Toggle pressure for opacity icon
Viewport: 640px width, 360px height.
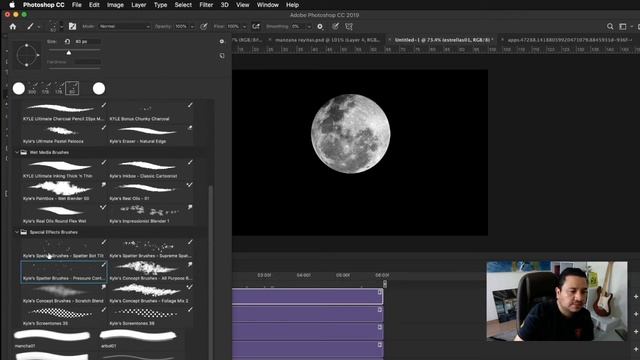204,27
